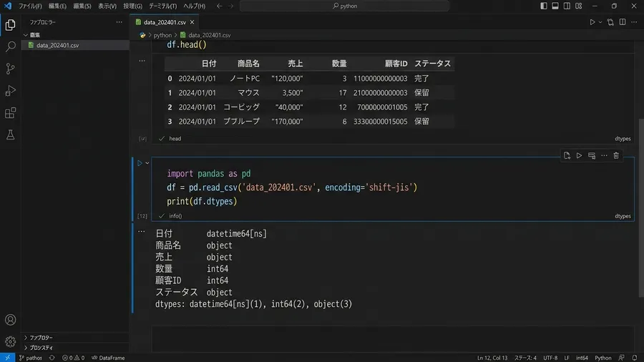Image resolution: width=644 pixels, height=362 pixels.
Task: Click the python breadcrumb segment
Action: [162, 35]
